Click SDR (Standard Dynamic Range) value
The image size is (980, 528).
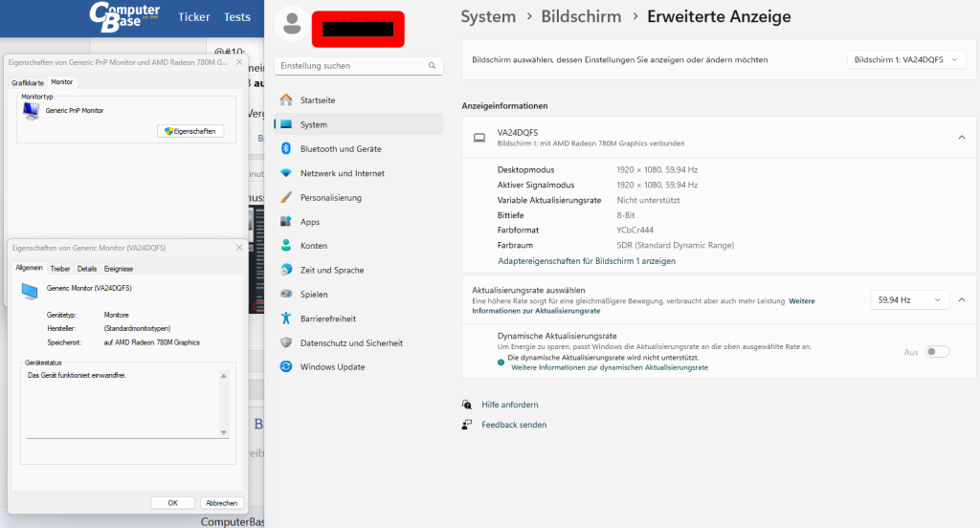(x=675, y=245)
